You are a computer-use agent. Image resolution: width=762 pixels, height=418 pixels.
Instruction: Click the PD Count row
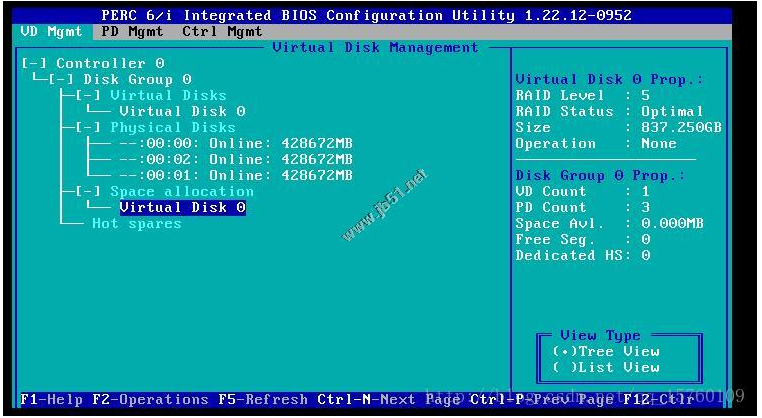point(583,208)
